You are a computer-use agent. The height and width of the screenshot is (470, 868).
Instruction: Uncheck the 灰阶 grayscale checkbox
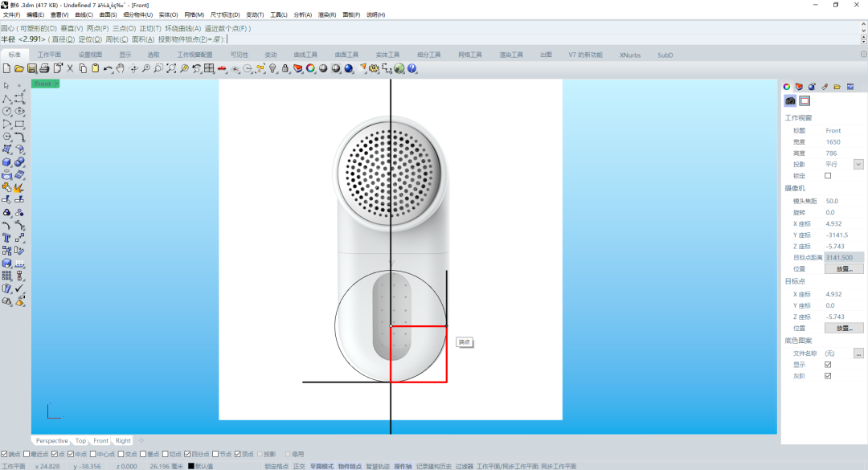pos(828,375)
